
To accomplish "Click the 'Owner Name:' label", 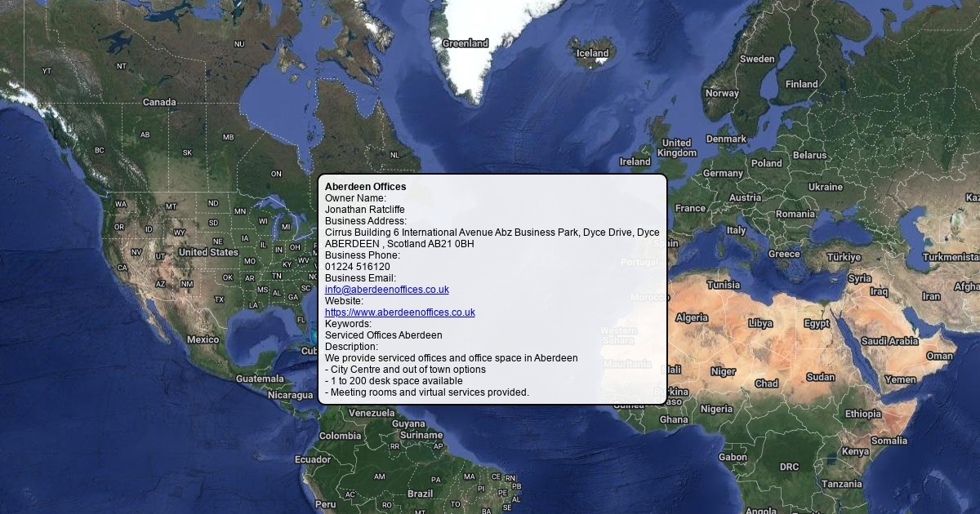I will (x=355, y=198).
